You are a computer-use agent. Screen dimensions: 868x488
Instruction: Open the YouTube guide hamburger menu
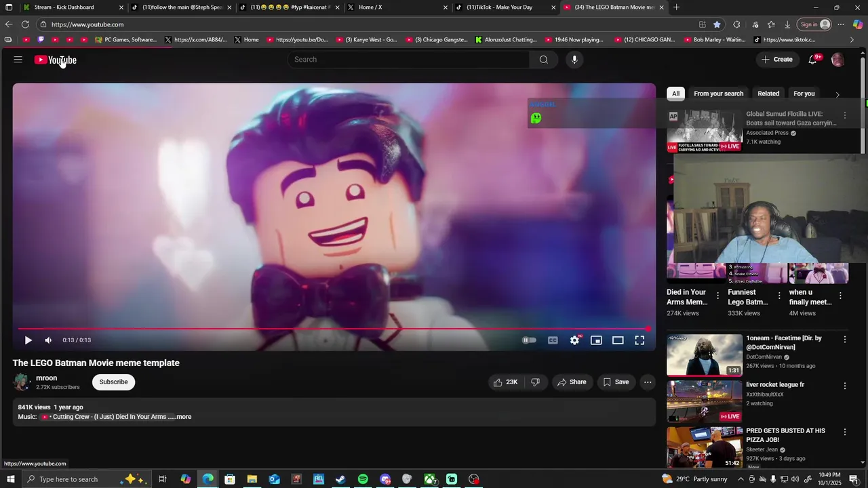click(x=18, y=60)
